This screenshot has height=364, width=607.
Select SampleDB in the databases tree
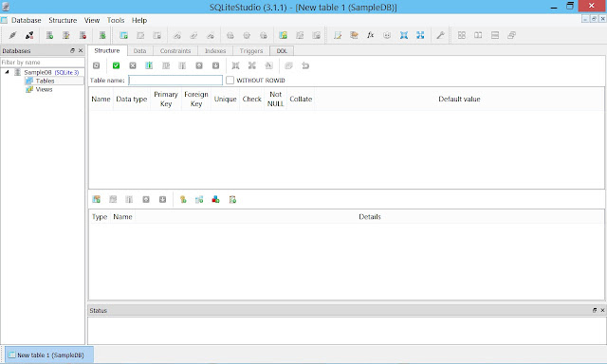[x=38, y=72]
